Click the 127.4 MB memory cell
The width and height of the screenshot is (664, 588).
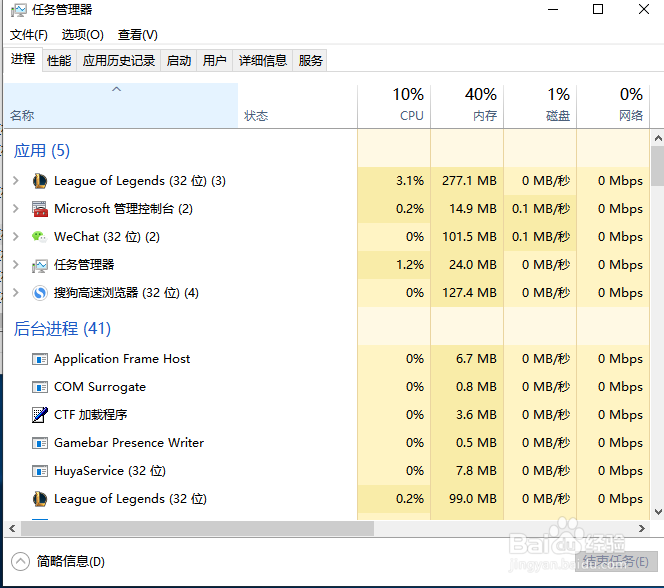pos(469,293)
